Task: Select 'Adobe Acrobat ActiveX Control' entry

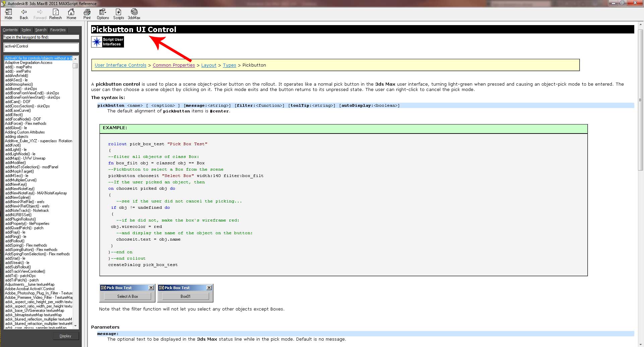Action: tap(30, 289)
